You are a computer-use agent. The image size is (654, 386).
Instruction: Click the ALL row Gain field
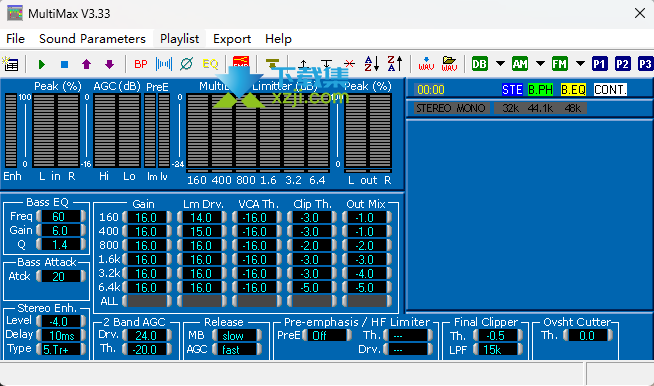pyautogui.click(x=147, y=301)
